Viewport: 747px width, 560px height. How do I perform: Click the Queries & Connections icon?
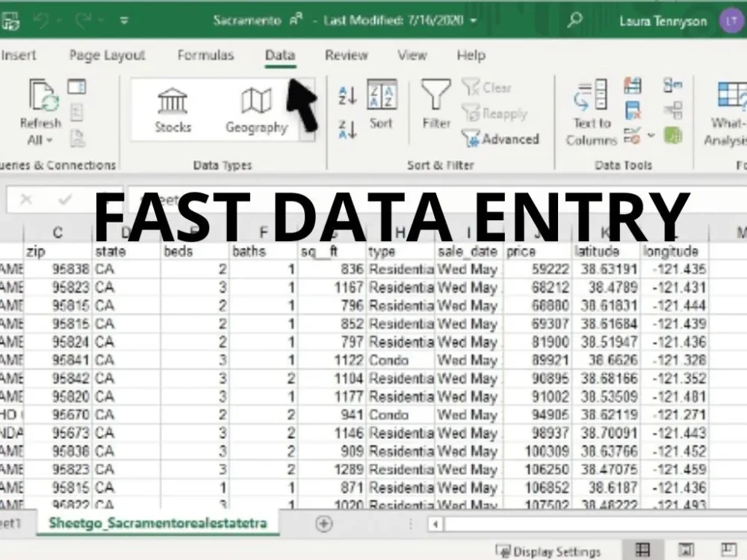pyautogui.click(x=77, y=87)
